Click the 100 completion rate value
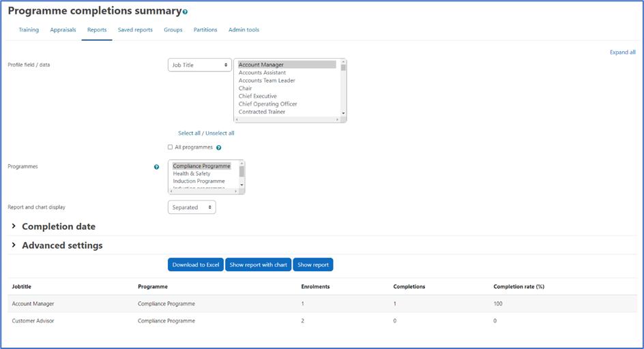 (x=498, y=304)
